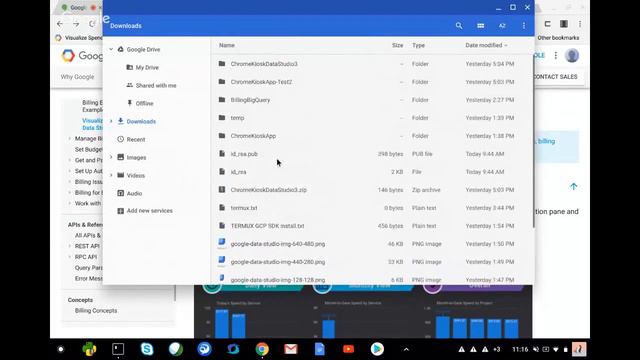Open Billing Concepts link
Screen dimensions: 640x360
tap(96, 311)
